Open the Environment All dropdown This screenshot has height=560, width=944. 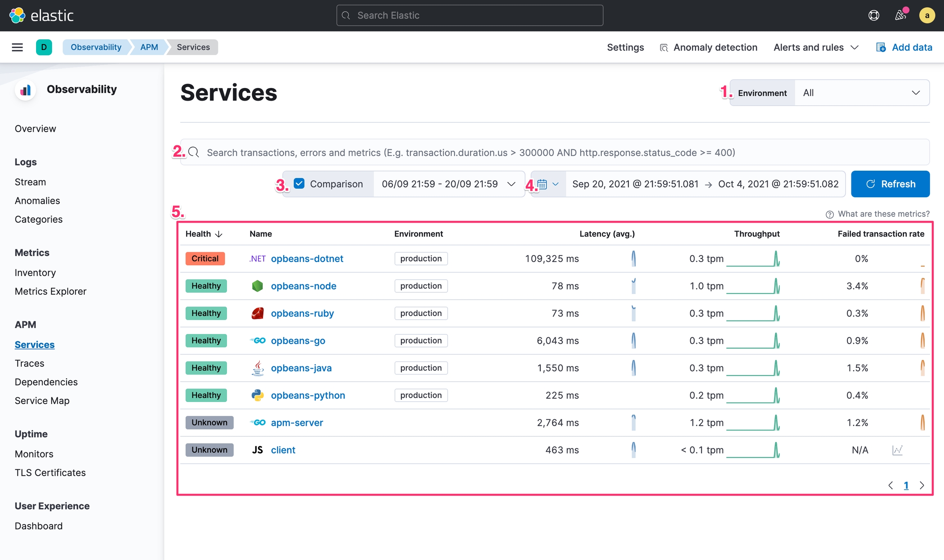862,93
